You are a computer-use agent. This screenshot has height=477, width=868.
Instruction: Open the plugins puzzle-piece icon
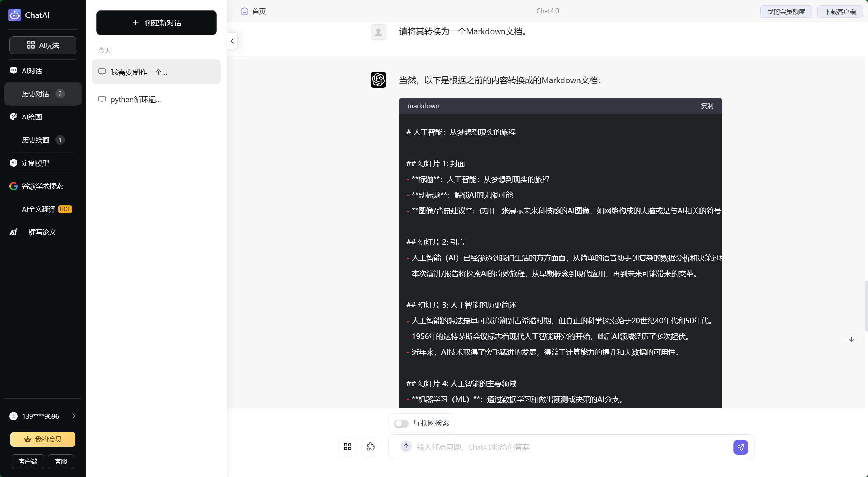pos(371,447)
